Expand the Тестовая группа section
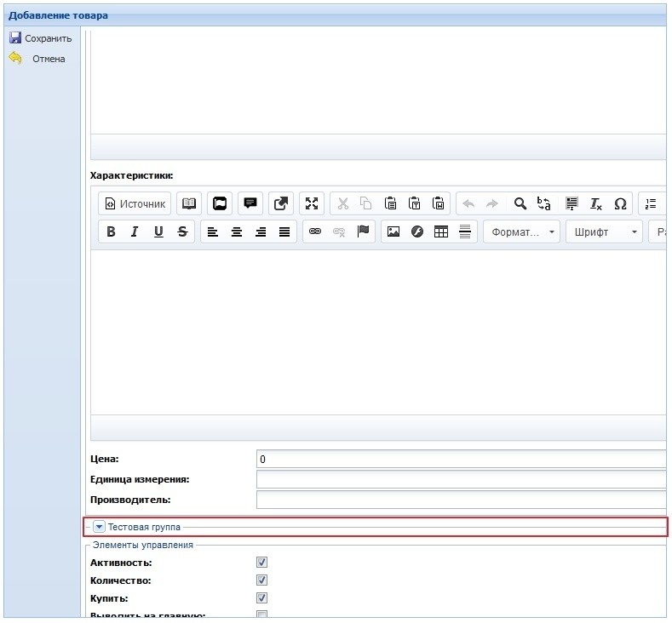This screenshot has height=623, width=672. 99,527
